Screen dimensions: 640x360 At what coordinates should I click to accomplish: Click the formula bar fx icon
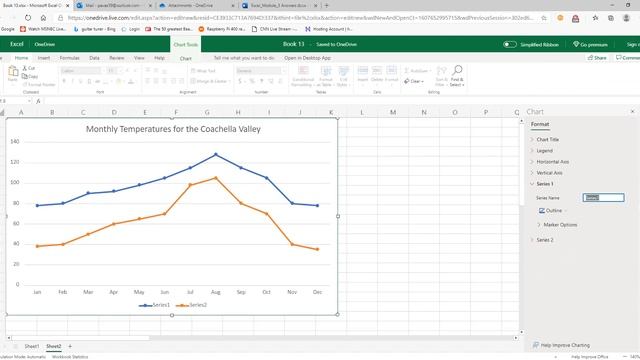pos(38,101)
